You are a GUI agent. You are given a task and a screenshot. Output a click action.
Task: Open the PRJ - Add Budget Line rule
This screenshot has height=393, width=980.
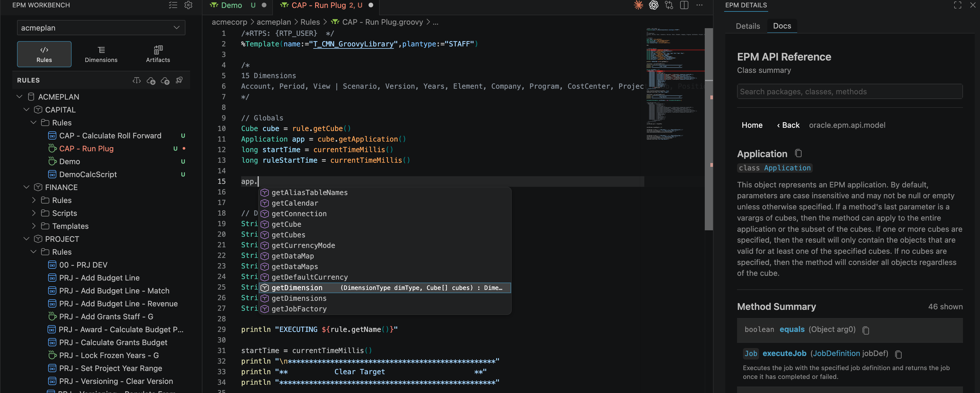click(99, 278)
